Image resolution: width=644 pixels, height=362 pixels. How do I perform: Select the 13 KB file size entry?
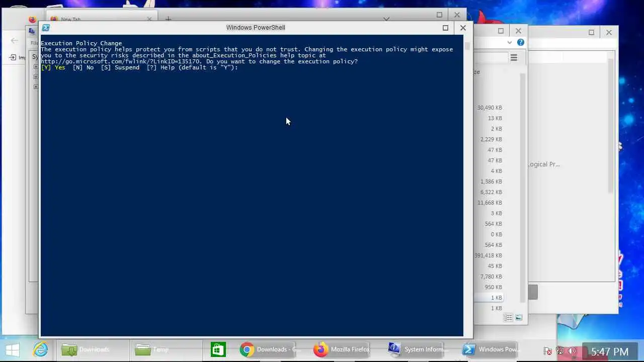(x=495, y=118)
